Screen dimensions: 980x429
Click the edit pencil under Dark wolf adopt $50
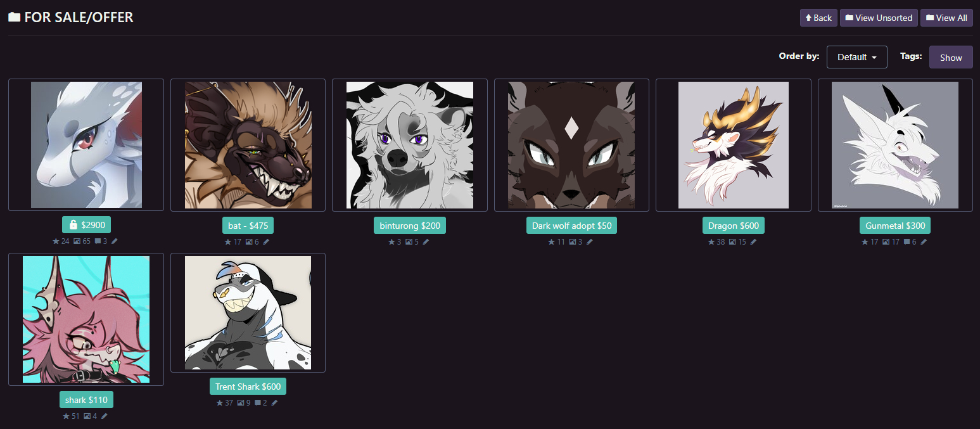(x=589, y=242)
